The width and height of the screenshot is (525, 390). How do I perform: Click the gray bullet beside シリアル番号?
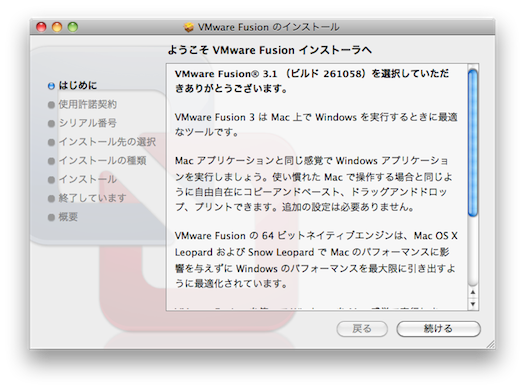[51, 124]
